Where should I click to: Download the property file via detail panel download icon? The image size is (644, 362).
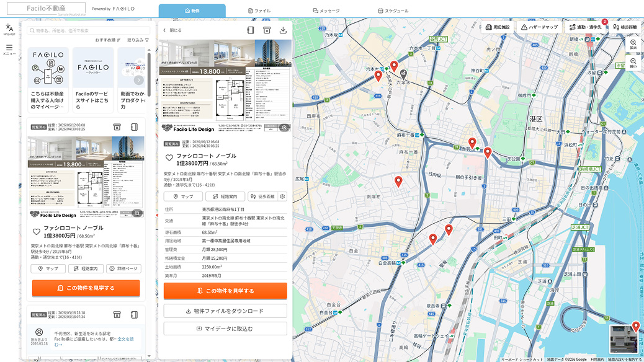point(283,30)
